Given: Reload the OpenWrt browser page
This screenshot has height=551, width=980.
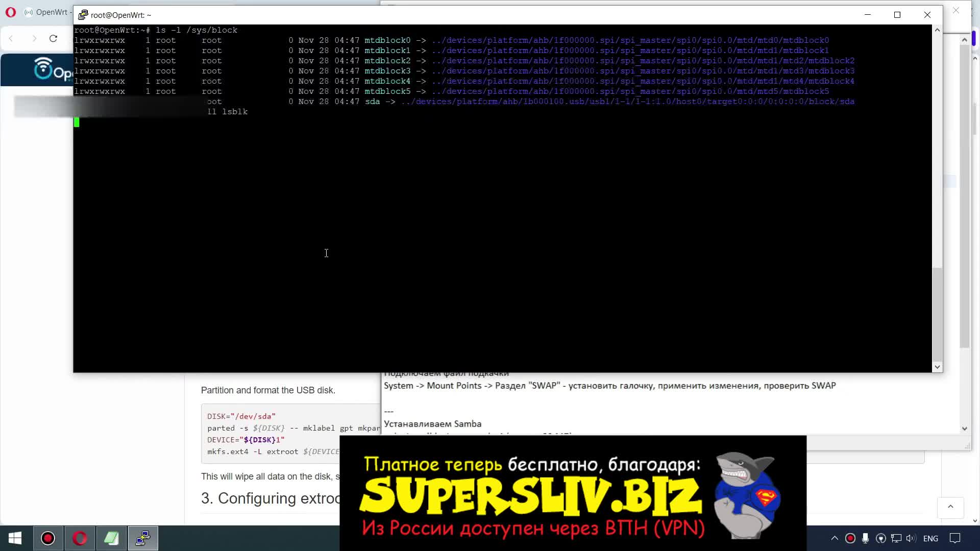Looking at the screenshot, I should coord(53,38).
